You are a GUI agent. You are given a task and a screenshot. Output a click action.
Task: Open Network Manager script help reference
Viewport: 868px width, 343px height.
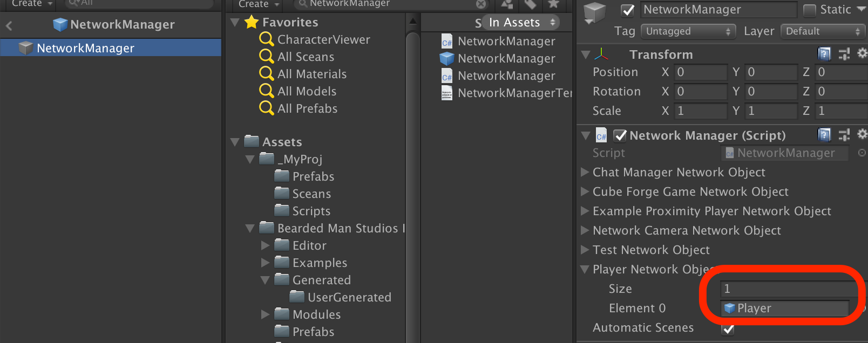pos(824,135)
